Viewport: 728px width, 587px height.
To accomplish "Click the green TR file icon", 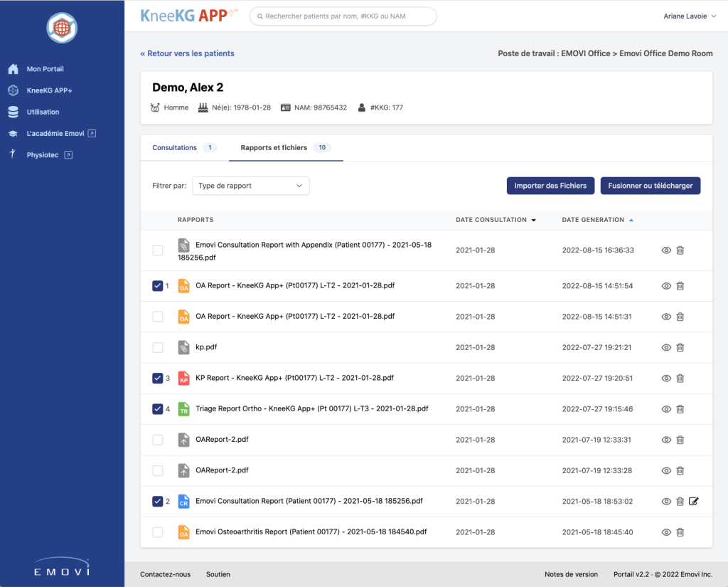I will (x=184, y=408).
